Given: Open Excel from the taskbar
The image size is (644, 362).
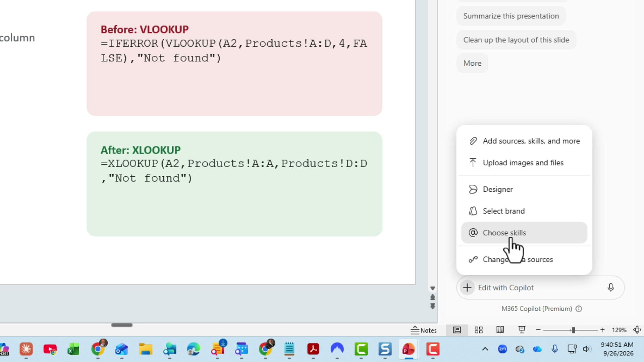Looking at the screenshot, I should [x=73, y=349].
